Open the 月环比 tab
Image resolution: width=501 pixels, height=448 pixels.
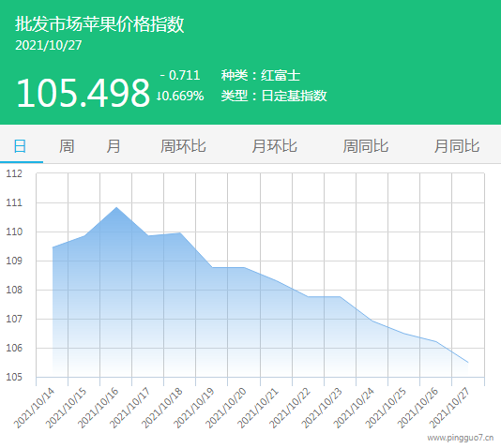pyautogui.click(x=275, y=146)
